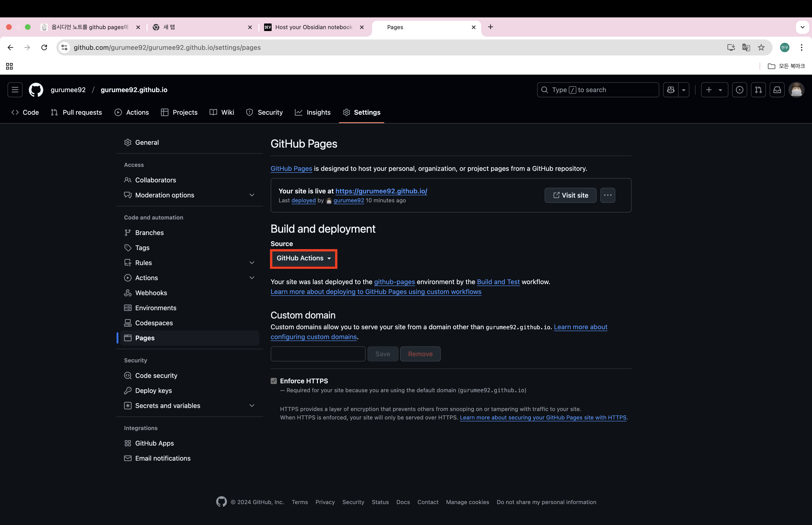The width and height of the screenshot is (812, 525).
Task: Click the translate page icon
Action: tap(746, 47)
